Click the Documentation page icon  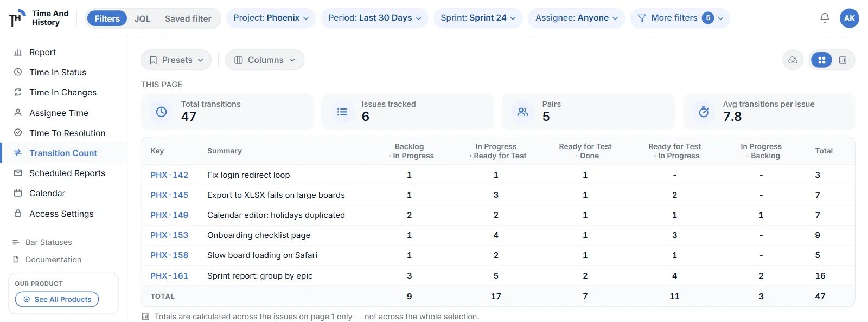pos(16,260)
